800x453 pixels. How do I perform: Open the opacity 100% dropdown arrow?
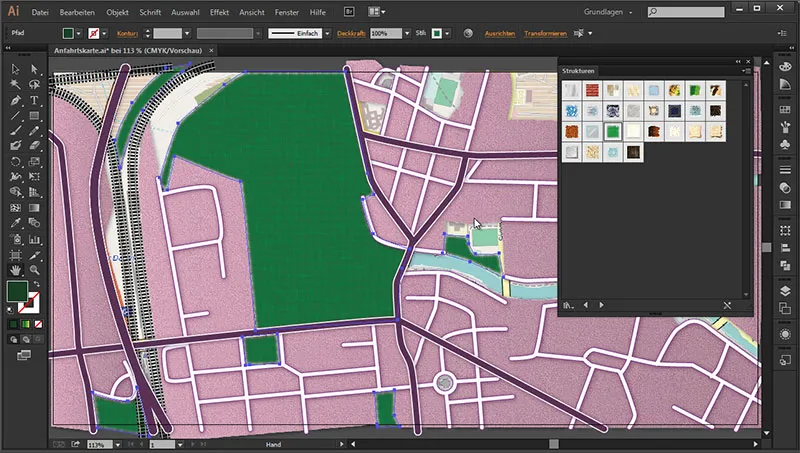407,33
